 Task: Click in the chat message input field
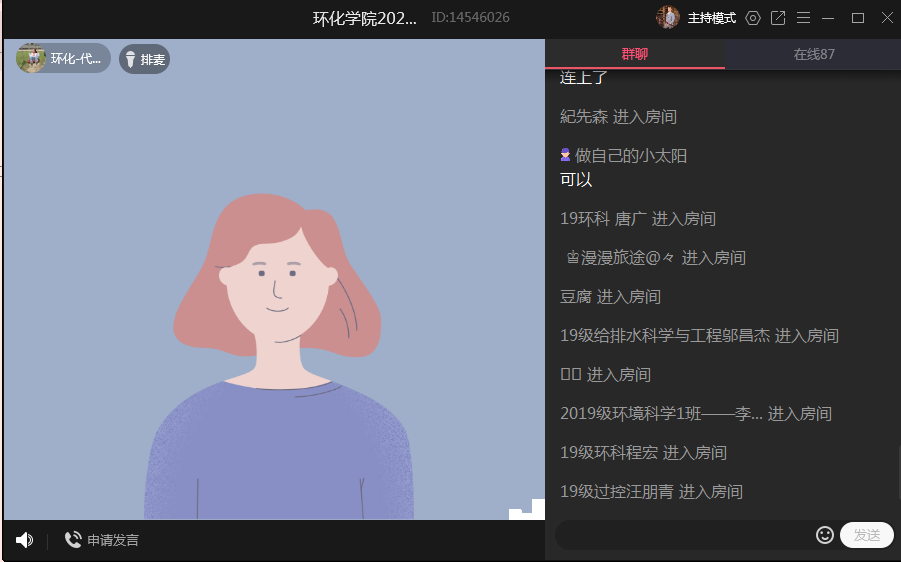[x=685, y=535]
